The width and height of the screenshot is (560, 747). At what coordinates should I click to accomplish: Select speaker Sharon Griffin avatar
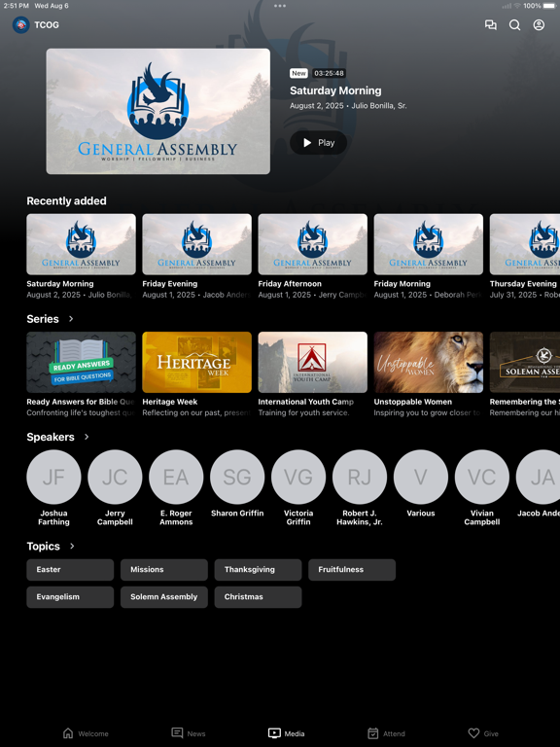pos(237,477)
